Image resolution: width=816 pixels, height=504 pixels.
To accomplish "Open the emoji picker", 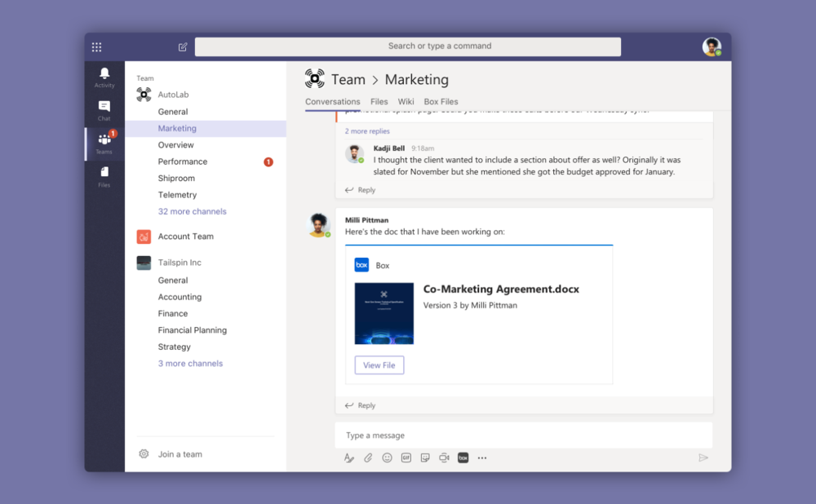I will [388, 458].
